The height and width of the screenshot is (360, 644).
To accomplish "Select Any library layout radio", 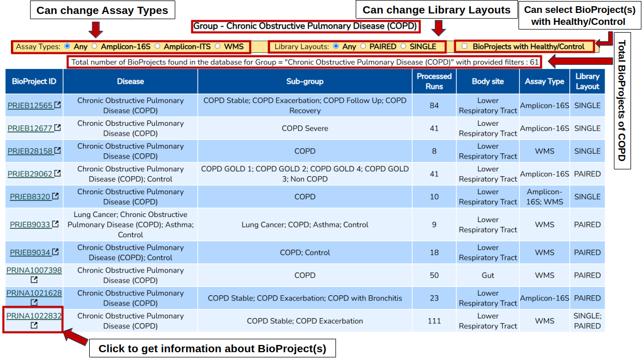I will point(336,46).
